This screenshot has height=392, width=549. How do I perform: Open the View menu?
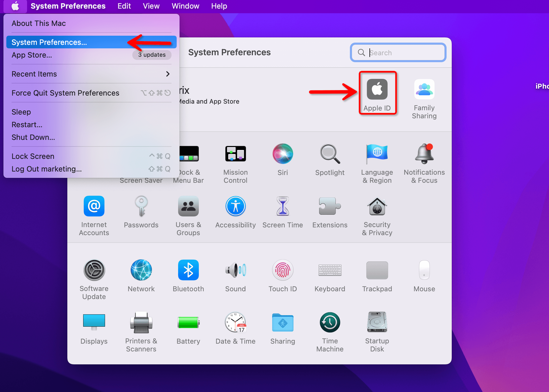pyautogui.click(x=151, y=6)
